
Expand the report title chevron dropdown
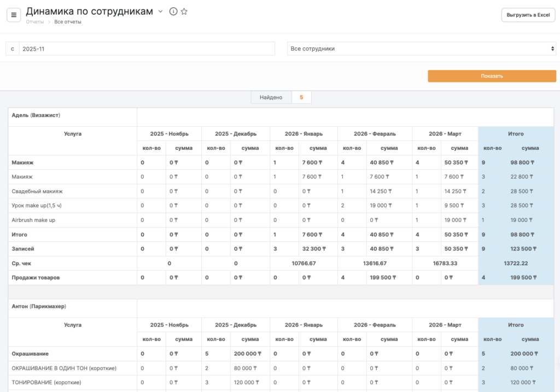pyautogui.click(x=161, y=11)
